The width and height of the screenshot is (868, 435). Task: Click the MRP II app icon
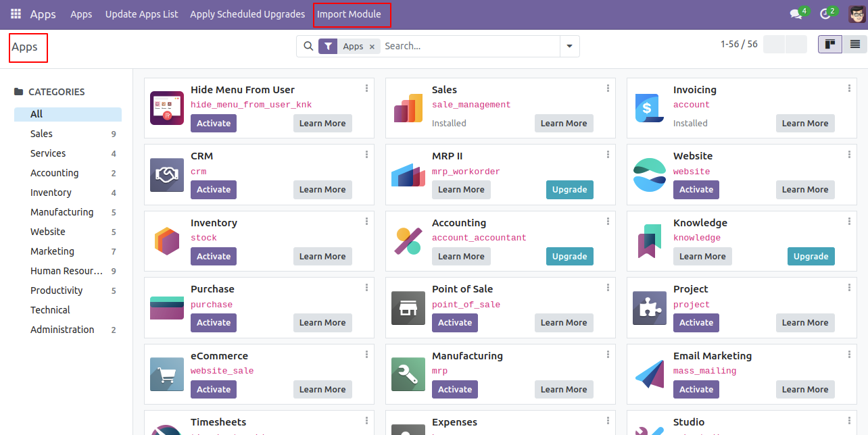click(408, 174)
